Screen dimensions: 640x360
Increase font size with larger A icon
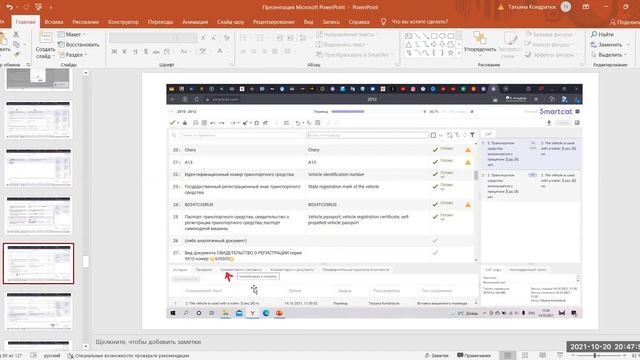point(204,38)
